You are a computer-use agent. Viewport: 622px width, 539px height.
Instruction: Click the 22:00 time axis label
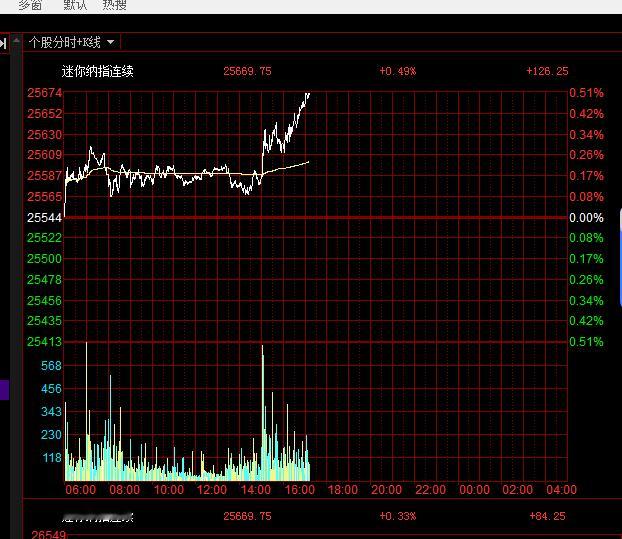click(x=430, y=490)
